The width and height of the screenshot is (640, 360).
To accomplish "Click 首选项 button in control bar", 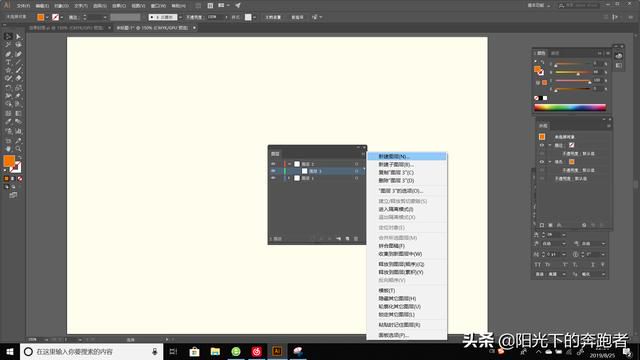I will click(x=297, y=17).
